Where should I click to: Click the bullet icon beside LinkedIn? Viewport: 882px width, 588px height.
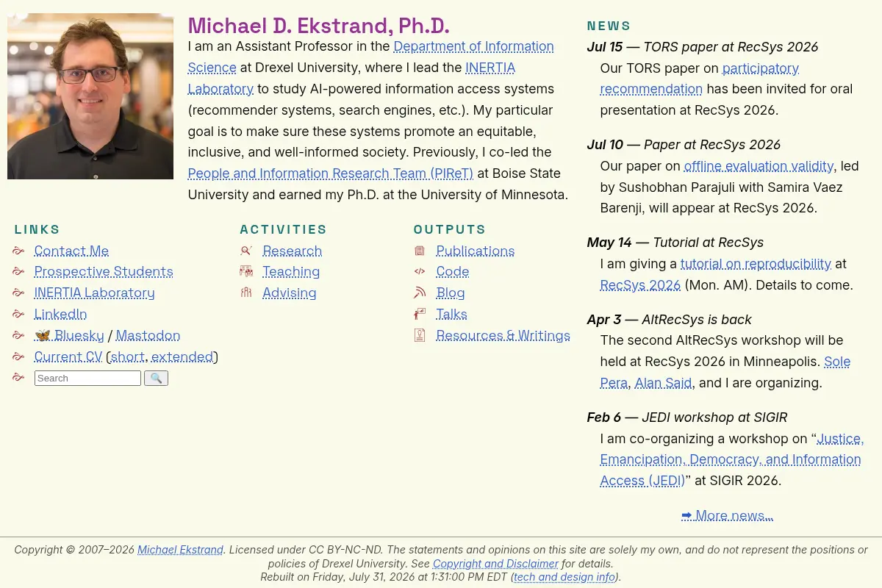coord(18,314)
